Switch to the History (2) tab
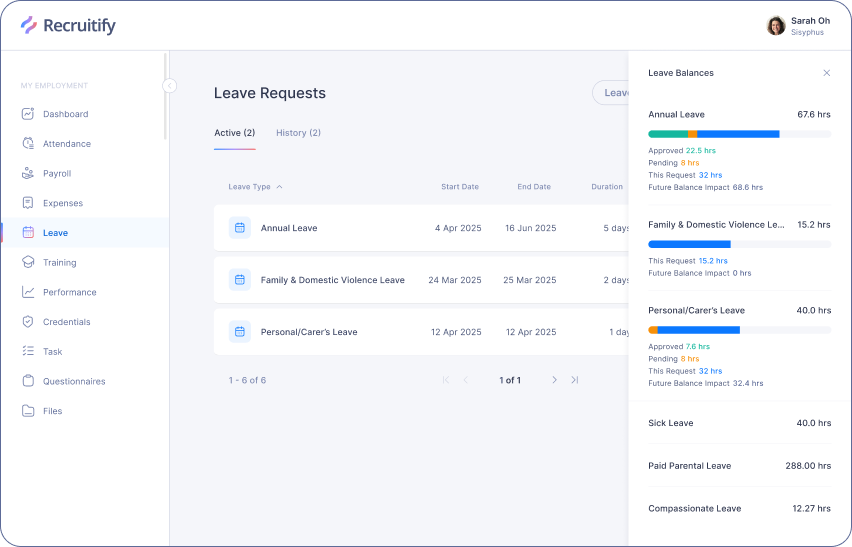This screenshot has height=547, width=852. pyautogui.click(x=298, y=133)
